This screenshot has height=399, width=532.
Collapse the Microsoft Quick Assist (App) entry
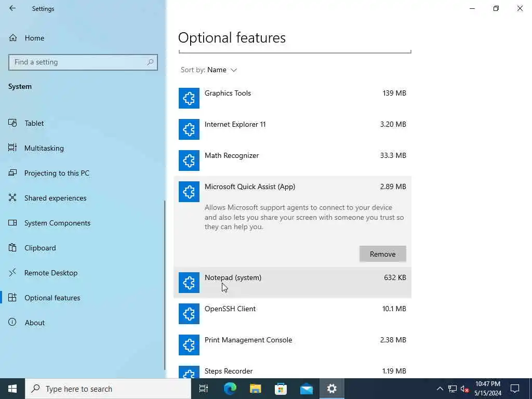[292, 192]
